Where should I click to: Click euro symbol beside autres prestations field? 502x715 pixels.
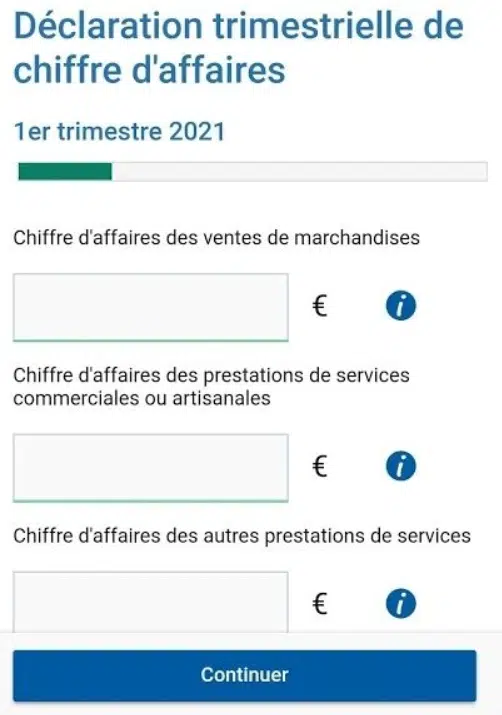pyautogui.click(x=320, y=604)
